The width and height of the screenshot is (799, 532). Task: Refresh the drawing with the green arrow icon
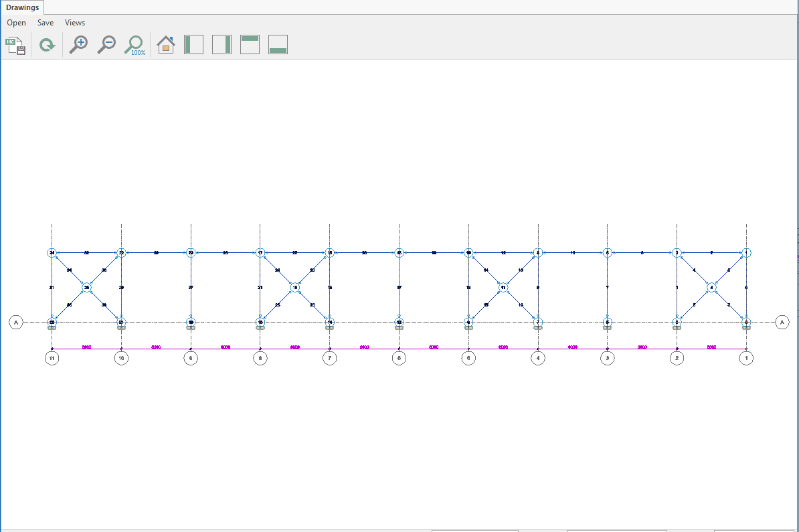(x=46, y=46)
